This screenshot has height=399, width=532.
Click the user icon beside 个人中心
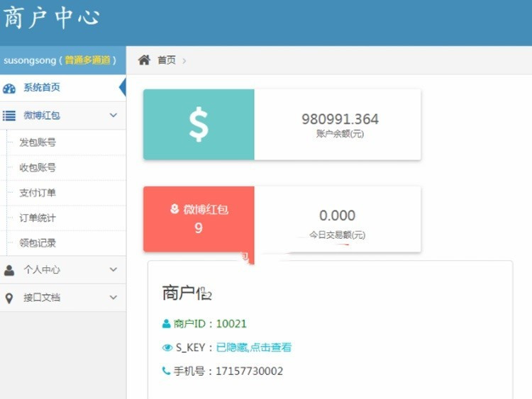point(9,270)
